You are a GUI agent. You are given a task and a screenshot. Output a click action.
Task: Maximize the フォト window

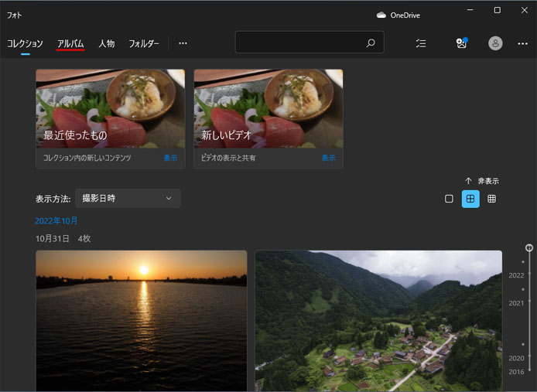coord(498,10)
